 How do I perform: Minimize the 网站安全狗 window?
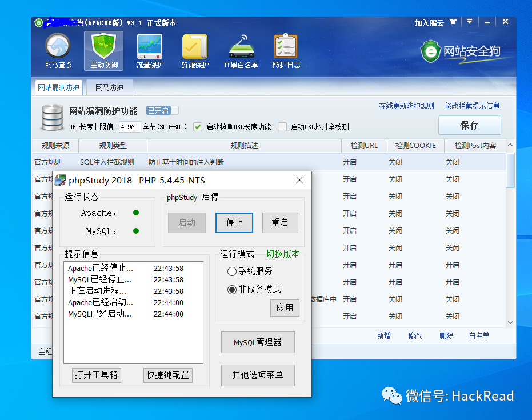click(x=487, y=22)
